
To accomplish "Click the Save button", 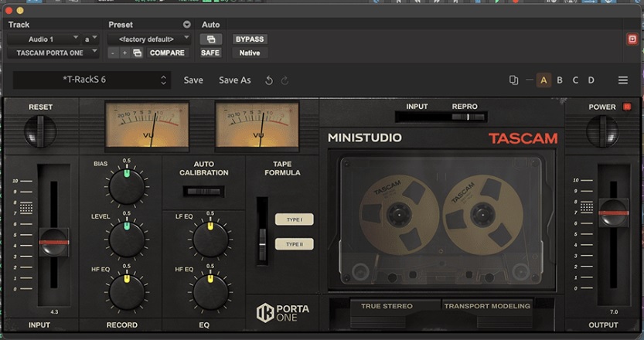I will tap(193, 80).
